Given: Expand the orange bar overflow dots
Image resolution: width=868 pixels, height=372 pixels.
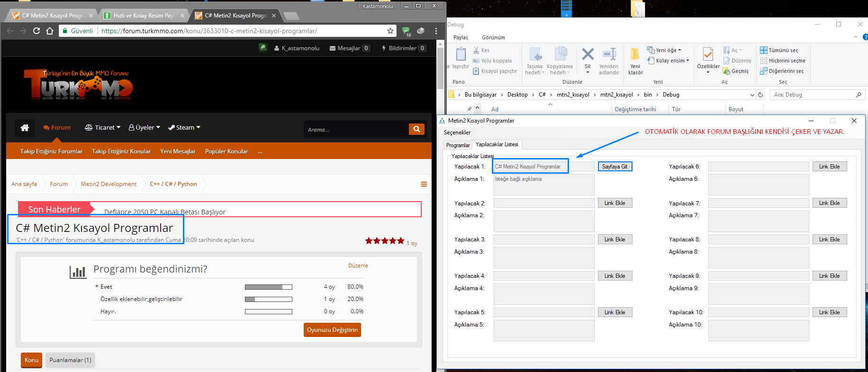Looking at the screenshot, I should coord(260,151).
